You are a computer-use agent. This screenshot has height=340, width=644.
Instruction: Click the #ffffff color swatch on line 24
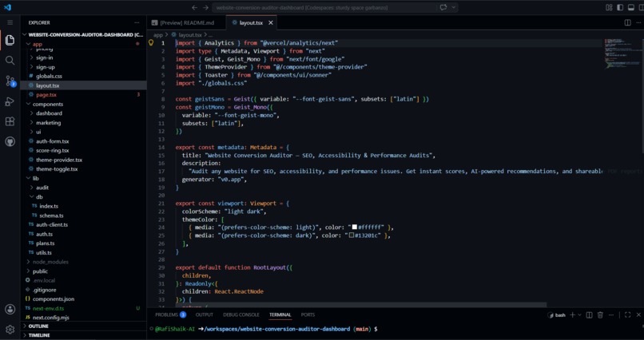[355, 227]
